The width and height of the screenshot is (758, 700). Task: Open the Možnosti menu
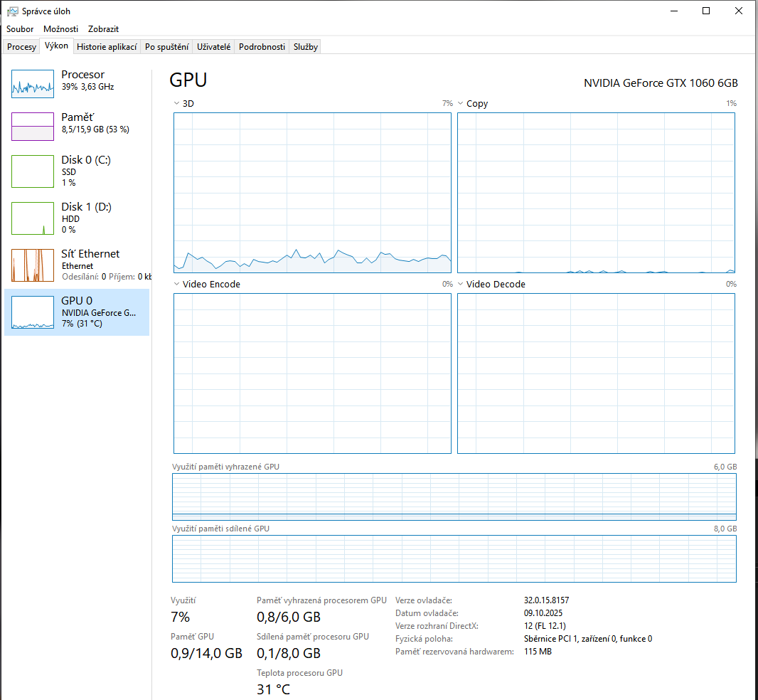(x=61, y=29)
